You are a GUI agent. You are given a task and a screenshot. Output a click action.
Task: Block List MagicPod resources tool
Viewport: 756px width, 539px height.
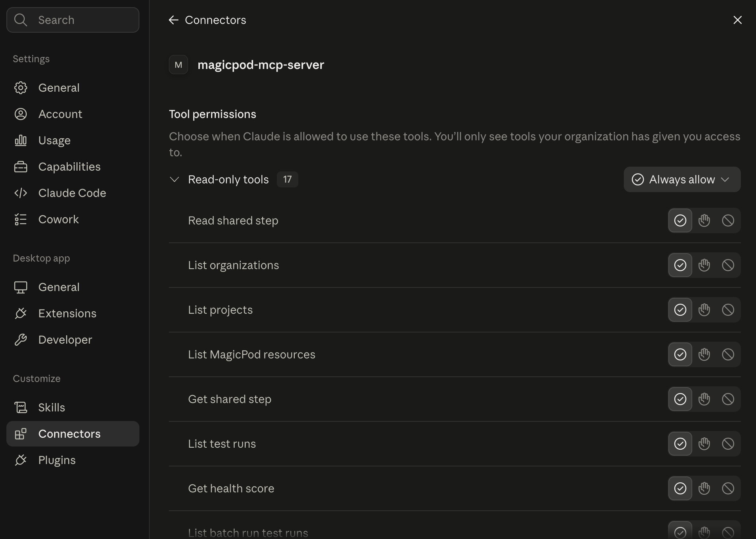pyautogui.click(x=728, y=354)
